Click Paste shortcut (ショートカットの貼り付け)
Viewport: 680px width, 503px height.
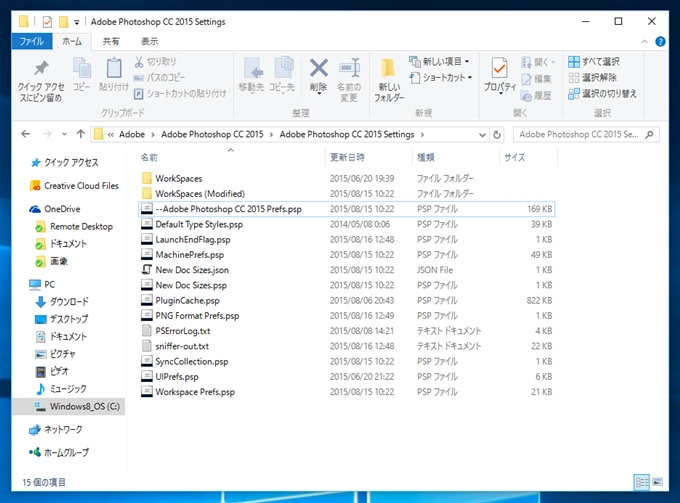pos(180,93)
